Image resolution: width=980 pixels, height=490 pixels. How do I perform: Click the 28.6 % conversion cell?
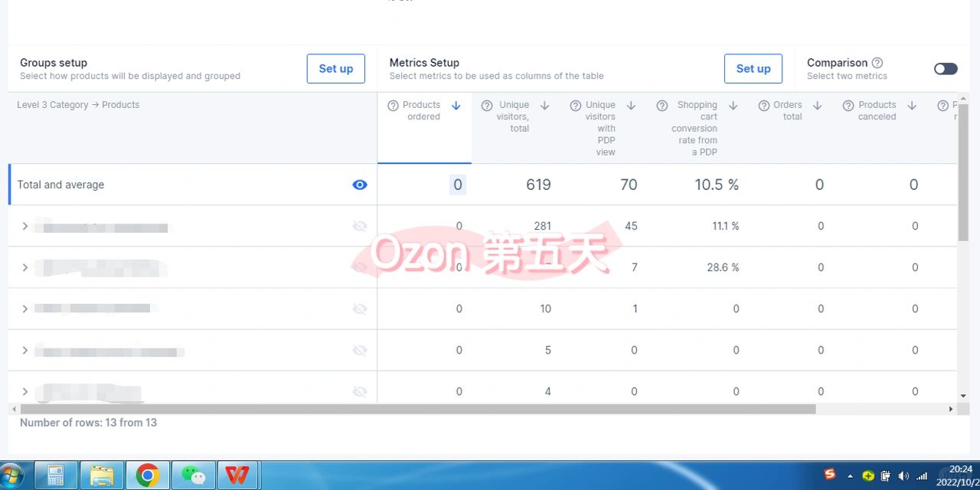tap(724, 267)
